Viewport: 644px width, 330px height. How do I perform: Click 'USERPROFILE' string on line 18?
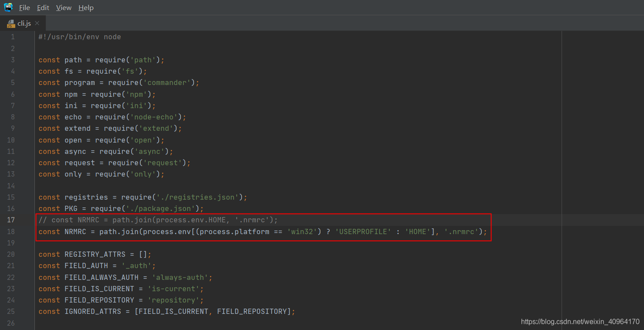point(363,231)
